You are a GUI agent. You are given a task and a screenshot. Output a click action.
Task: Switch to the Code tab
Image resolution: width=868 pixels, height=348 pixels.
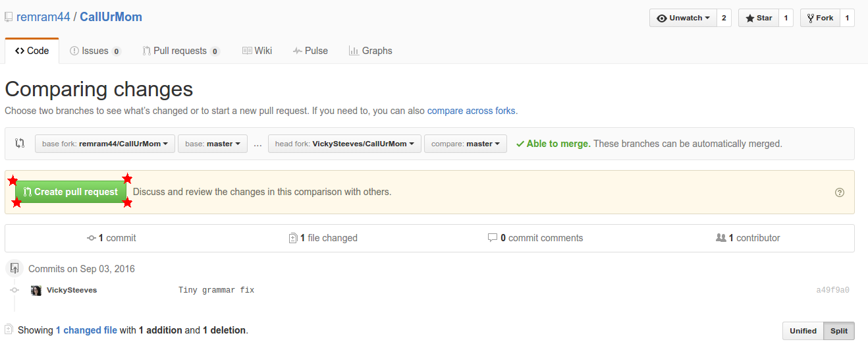32,51
